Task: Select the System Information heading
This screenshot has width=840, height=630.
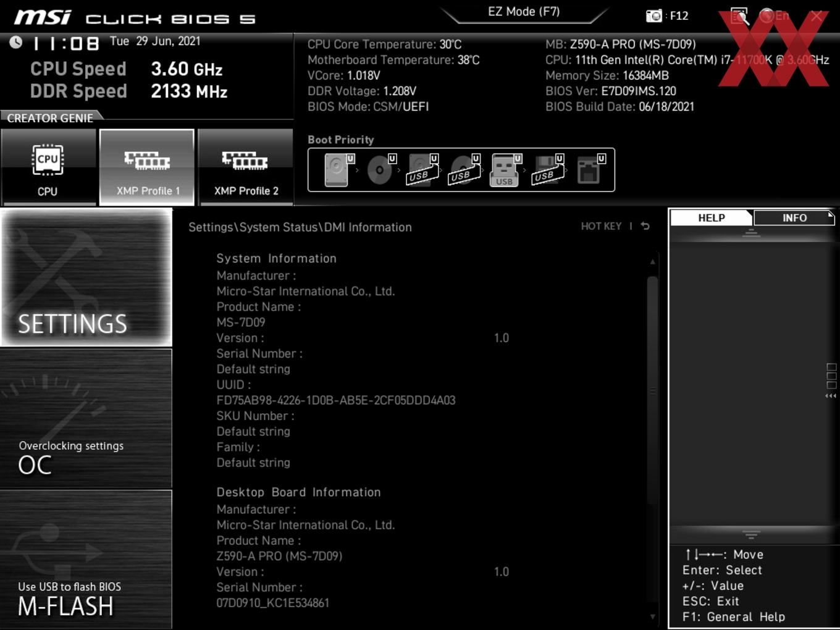Action: pos(276,258)
